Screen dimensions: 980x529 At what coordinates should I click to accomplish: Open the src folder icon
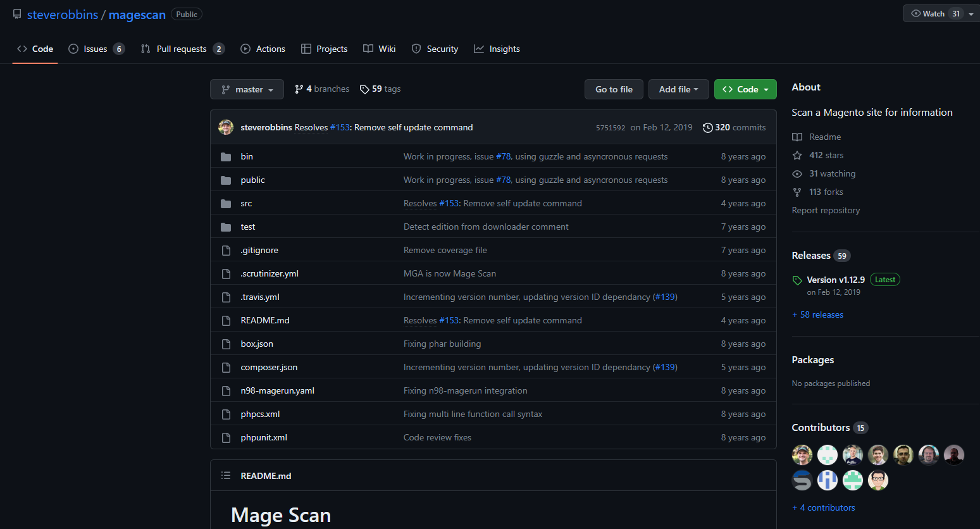[x=226, y=204]
